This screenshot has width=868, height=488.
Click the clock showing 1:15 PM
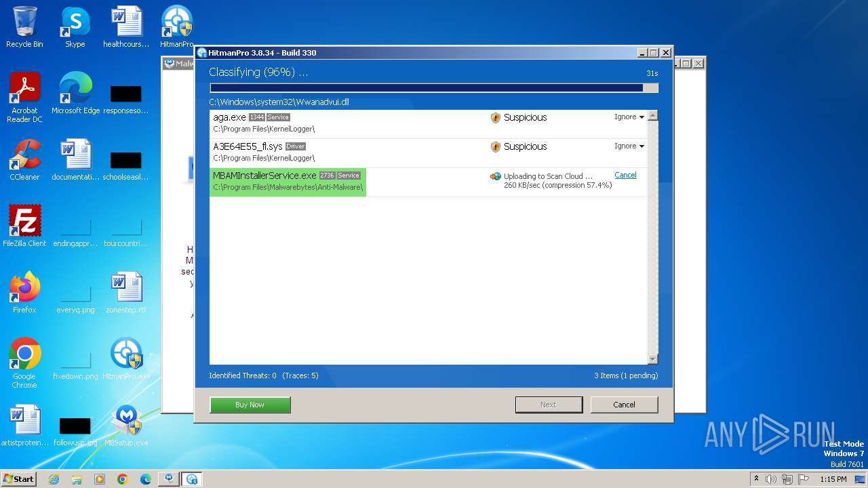[x=833, y=479]
